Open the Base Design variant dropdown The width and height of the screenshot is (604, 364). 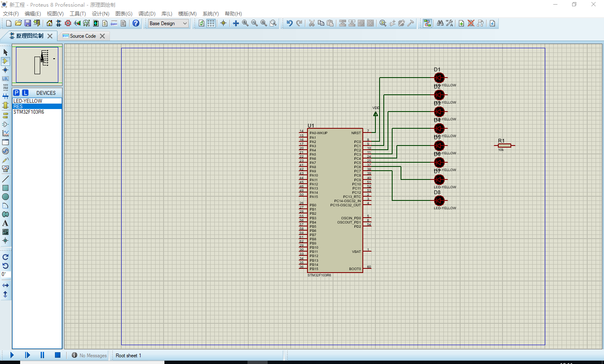click(x=169, y=23)
